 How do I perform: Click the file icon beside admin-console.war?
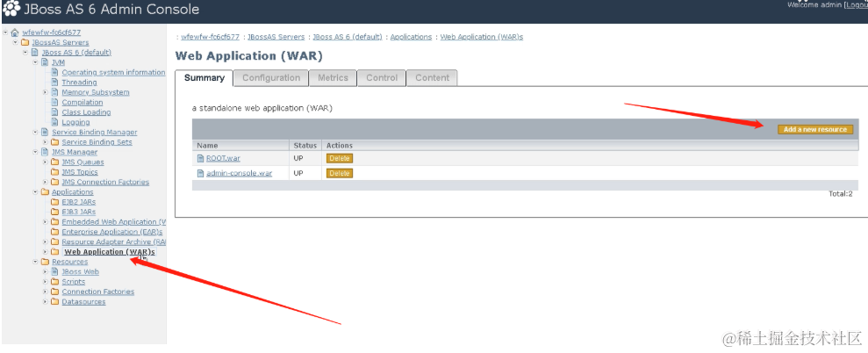pos(200,174)
